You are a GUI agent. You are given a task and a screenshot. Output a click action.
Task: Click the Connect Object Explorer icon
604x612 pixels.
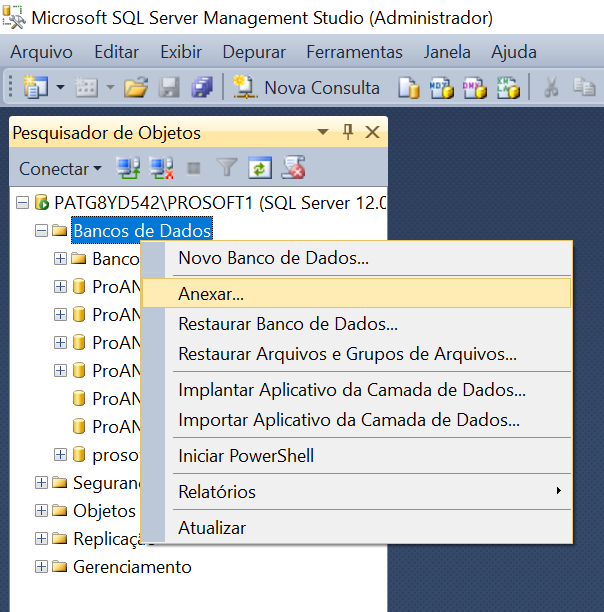[127, 168]
